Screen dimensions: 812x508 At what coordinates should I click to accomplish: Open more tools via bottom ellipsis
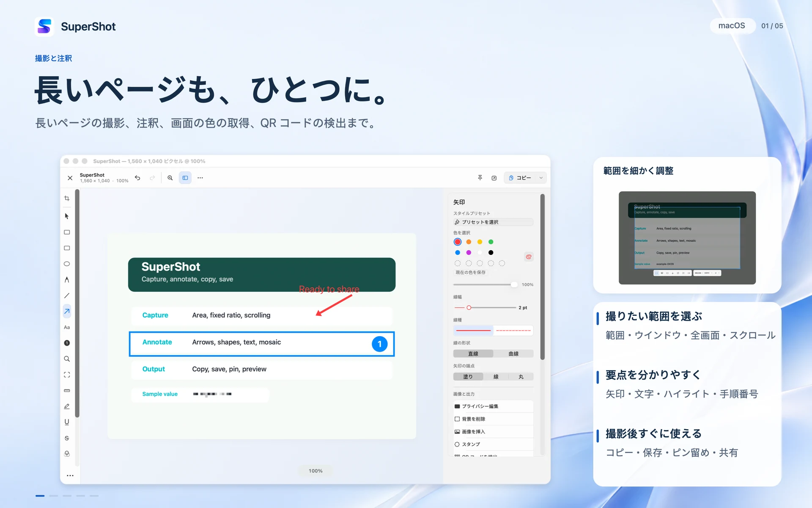(70, 475)
